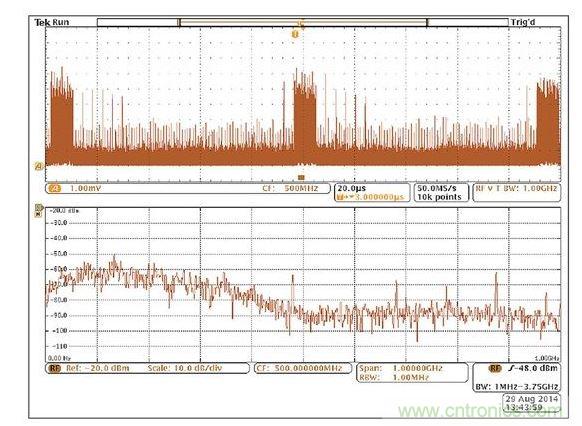Click the RF badge beside Ref: -20.0 dBm
Image resolution: width=582 pixels, height=426 pixels.
(x=55, y=368)
